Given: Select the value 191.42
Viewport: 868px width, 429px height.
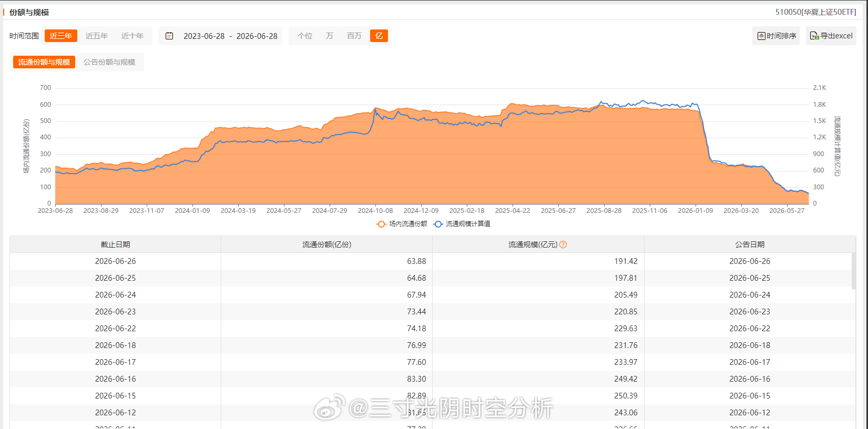Looking at the screenshot, I should (x=626, y=261).
